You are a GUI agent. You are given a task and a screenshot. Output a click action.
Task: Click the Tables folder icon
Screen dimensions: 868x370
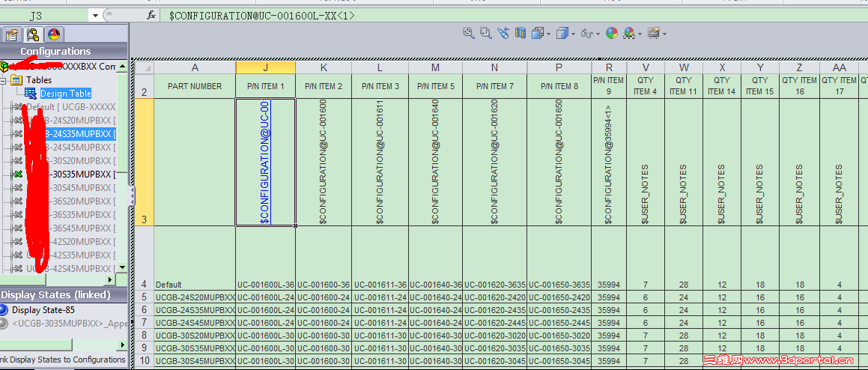16,80
